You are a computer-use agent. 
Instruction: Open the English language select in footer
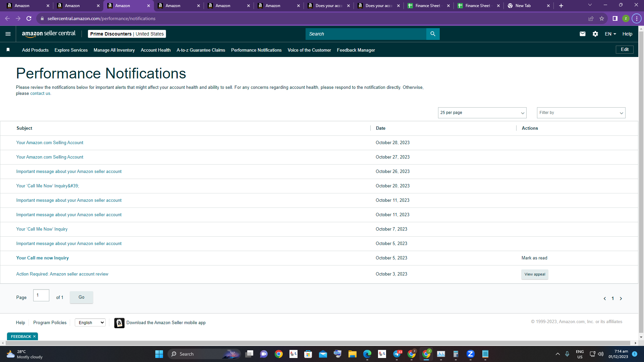click(90, 322)
